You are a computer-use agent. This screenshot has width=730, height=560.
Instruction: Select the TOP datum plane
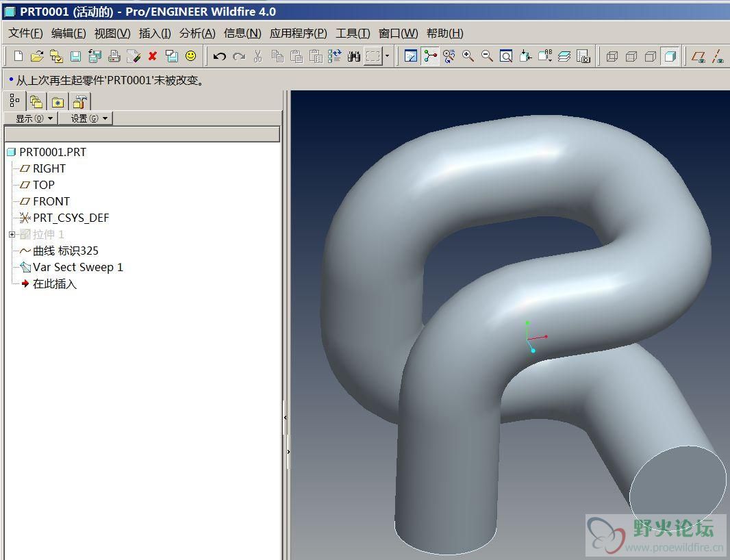37,186
